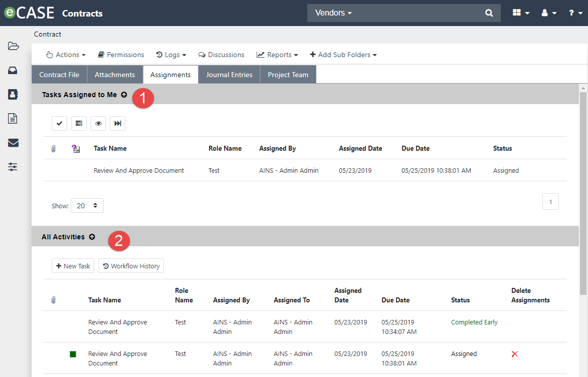
Task: Open the folders icon in left sidebar
Action: tap(13, 46)
